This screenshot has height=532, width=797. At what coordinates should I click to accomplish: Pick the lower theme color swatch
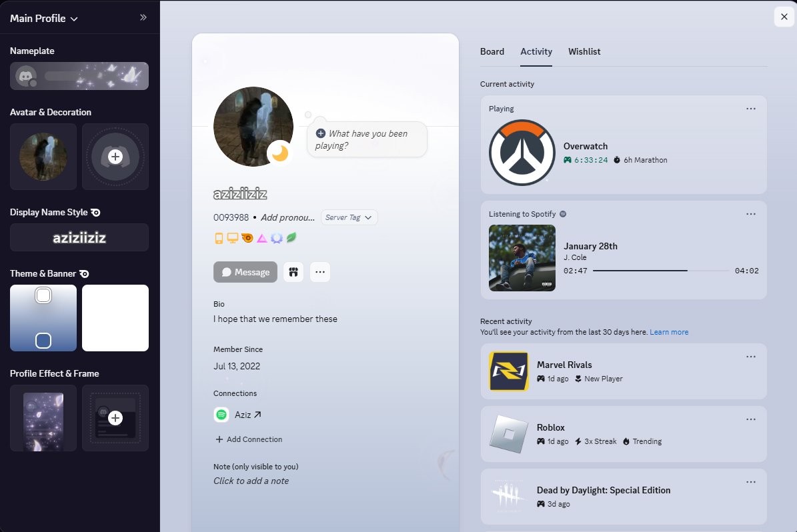point(43,341)
